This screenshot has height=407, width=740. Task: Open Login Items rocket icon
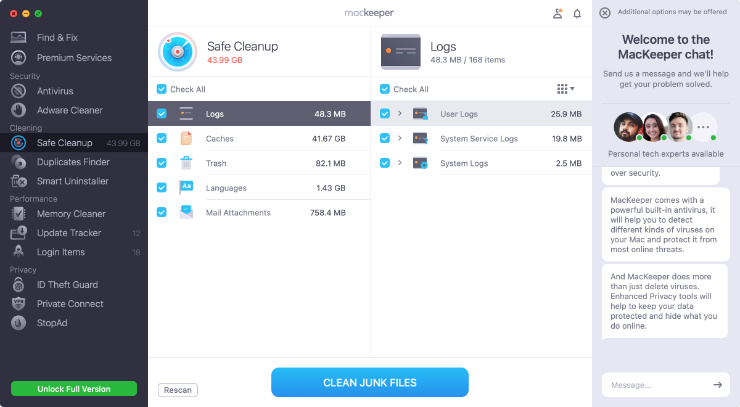(18, 252)
